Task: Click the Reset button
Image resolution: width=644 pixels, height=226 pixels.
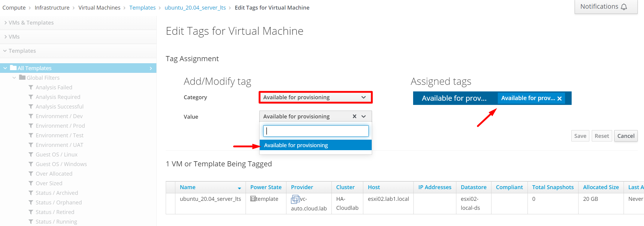Action: tap(602, 136)
